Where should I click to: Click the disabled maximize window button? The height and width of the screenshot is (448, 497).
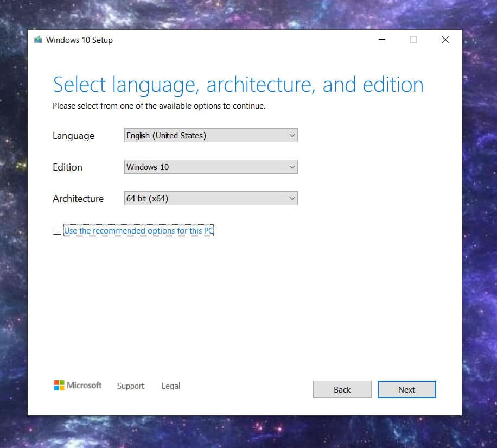[413, 40]
